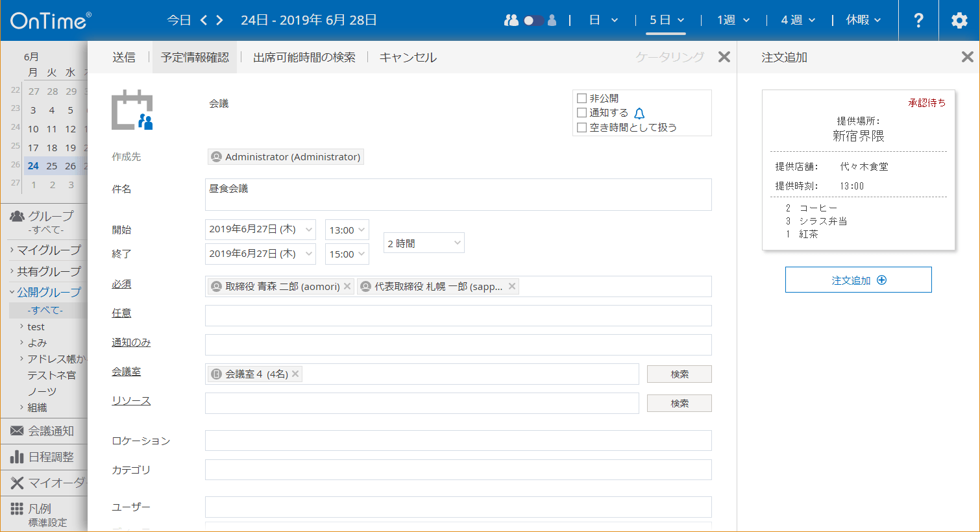Viewport: 980px width, 532px height.
Task: Click the notification bell icon
Action: tap(639, 113)
